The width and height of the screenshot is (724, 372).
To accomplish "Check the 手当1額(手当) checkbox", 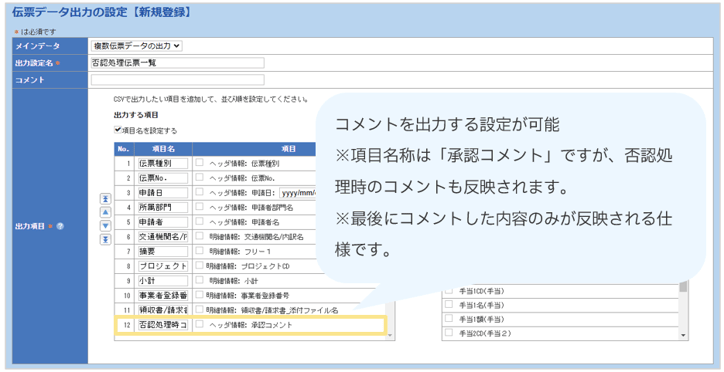I will point(448,318).
